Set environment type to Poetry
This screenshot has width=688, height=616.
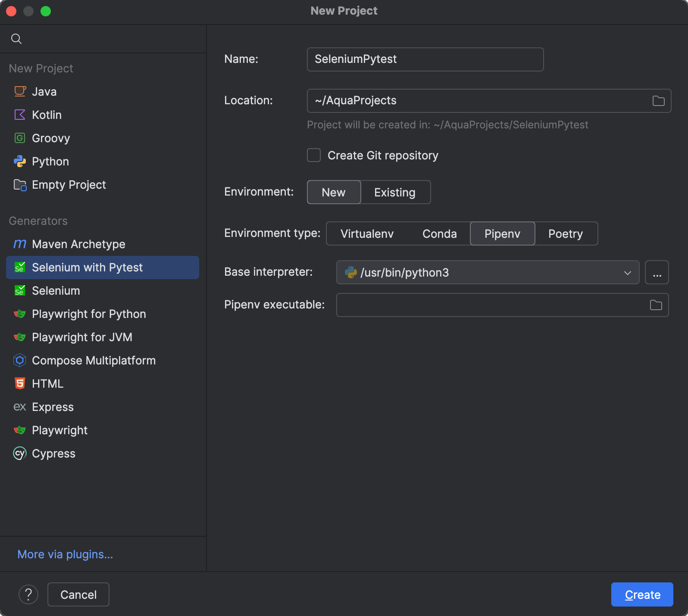[565, 234]
